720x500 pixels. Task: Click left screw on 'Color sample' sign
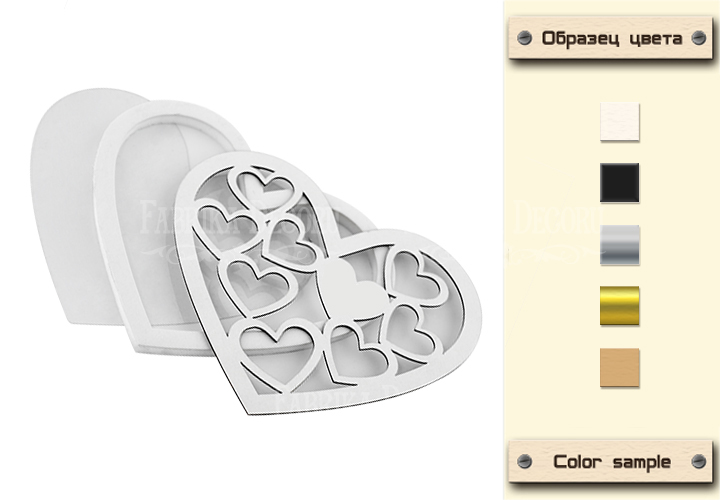click(524, 461)
